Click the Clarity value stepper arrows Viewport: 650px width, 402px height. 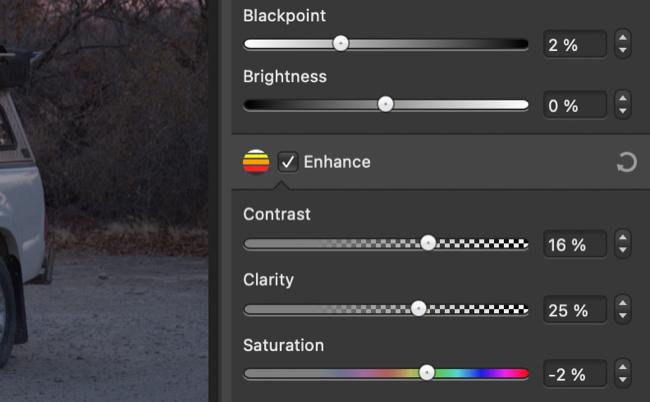[623, 309]
